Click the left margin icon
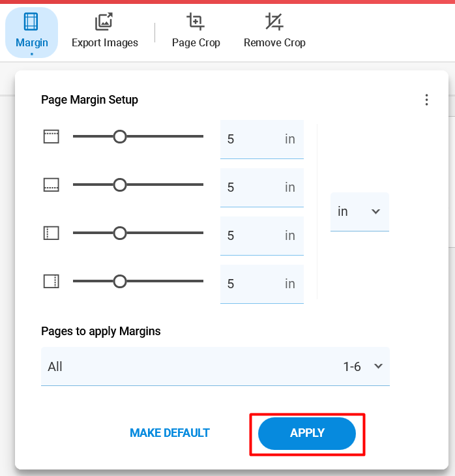This screenshot has height=476, width=455. (51, 233)
